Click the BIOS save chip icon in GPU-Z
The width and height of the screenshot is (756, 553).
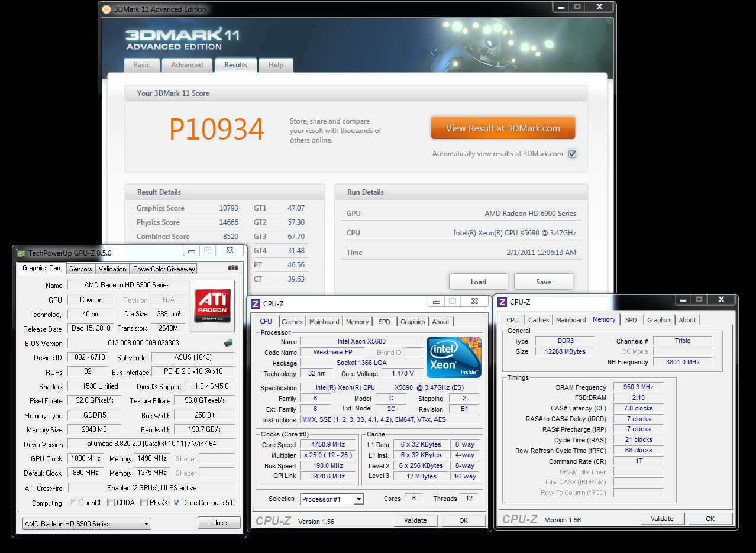[x=228, y=343]
